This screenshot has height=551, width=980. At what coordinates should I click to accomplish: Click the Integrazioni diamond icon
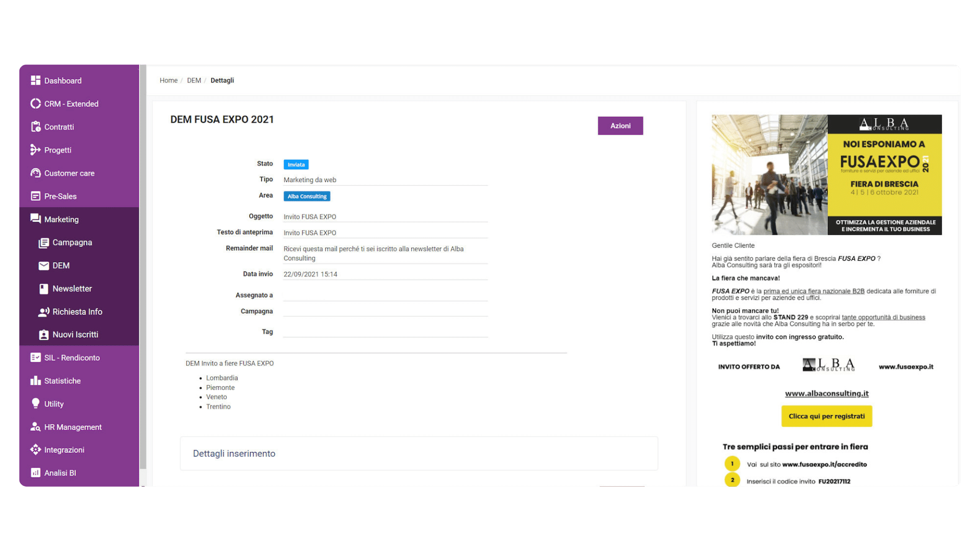pos(35,449)
